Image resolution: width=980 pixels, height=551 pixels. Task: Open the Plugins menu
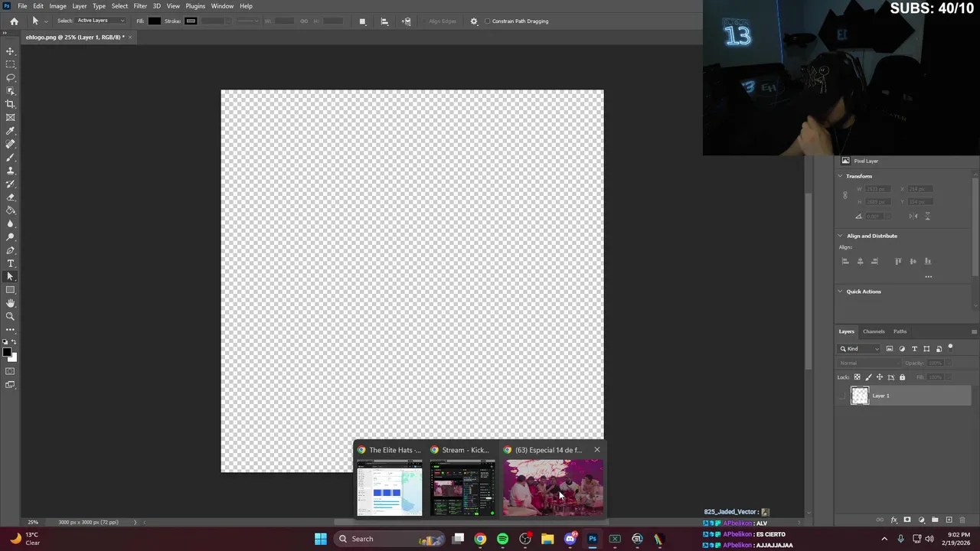click(195, 6)
